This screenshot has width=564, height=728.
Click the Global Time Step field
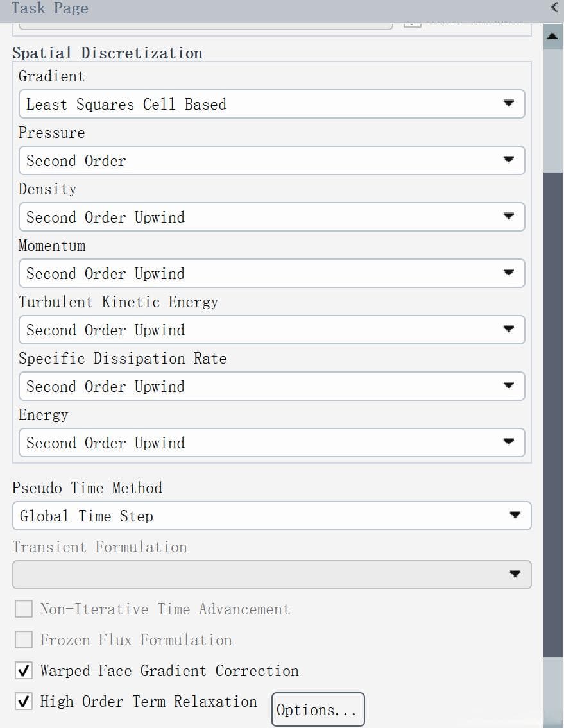click(272, 515)
